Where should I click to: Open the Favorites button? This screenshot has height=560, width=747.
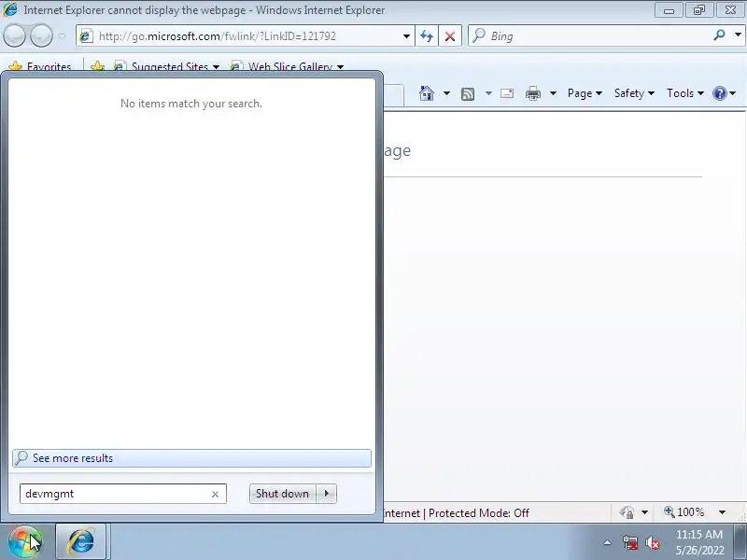point(40,66)
